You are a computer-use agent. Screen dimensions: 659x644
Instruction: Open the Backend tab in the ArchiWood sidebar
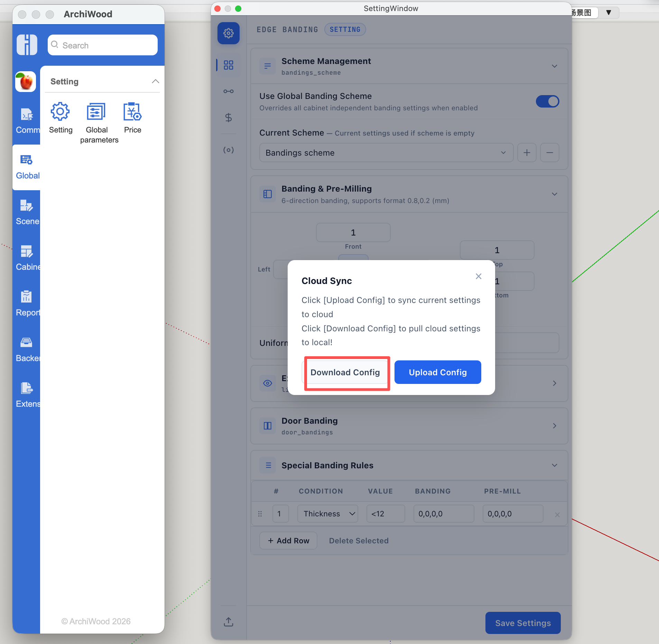(27, 349)
